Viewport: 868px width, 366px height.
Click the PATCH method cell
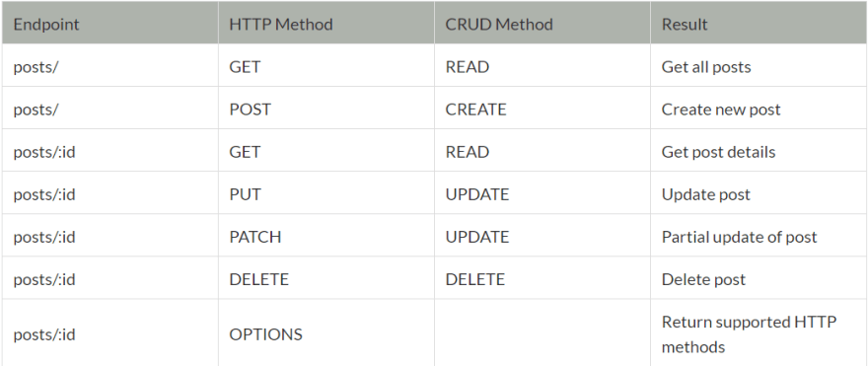pyautogui.click(x=326, y=237)
